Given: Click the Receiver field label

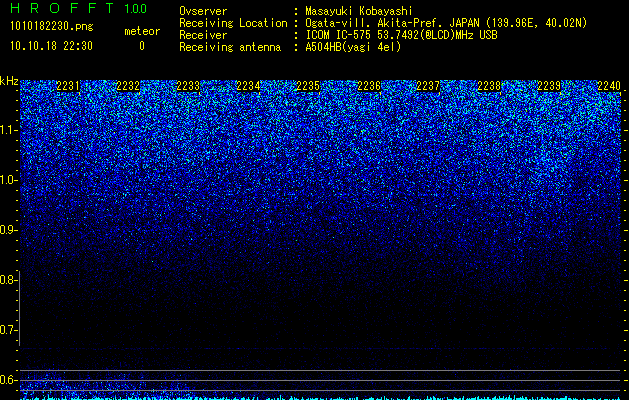Looking at the screenshot, I should click(x=203, y=35).
